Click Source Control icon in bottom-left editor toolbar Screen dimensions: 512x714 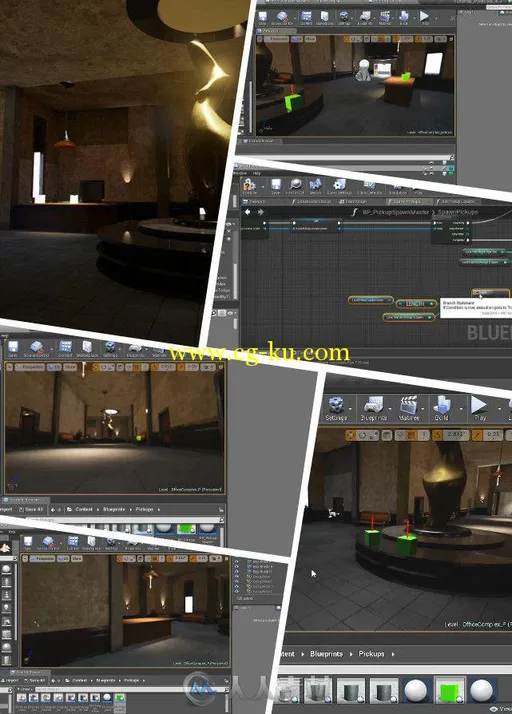48,542
